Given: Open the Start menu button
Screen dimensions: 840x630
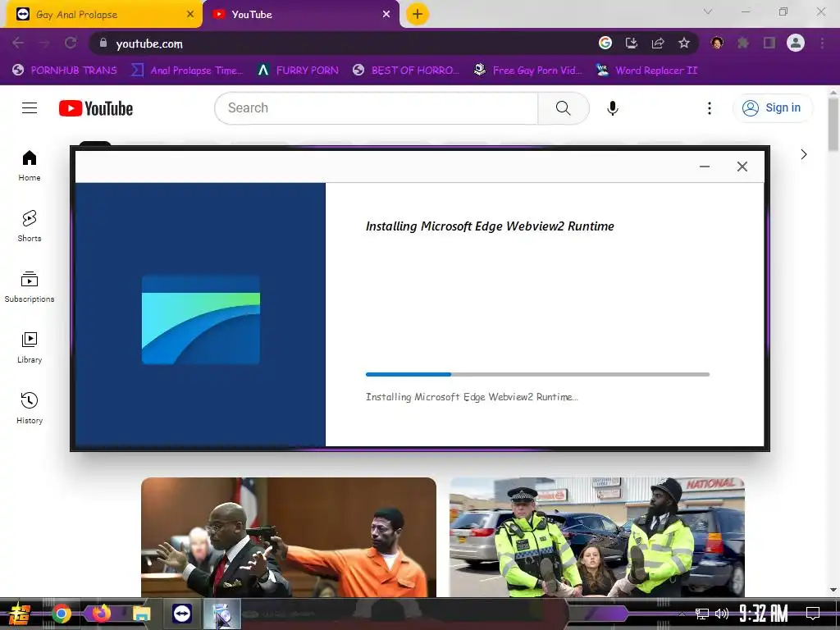Looking at the screenshot, I should 19,614.
